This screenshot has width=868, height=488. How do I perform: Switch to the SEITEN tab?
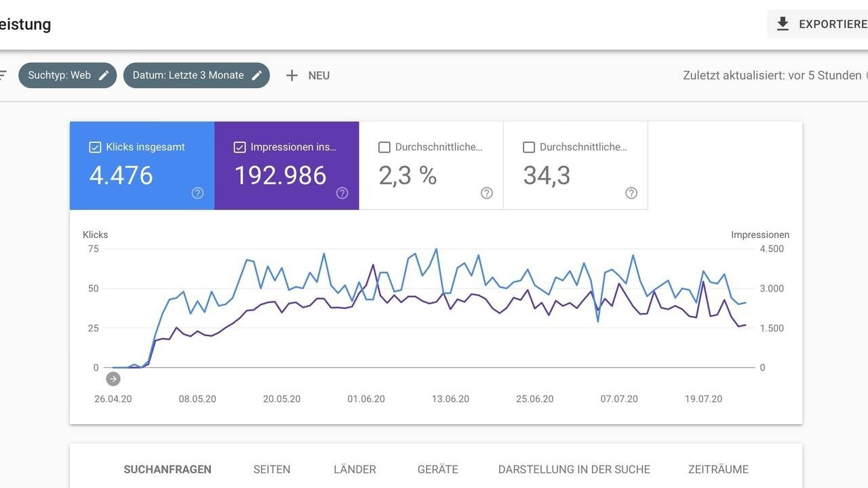tap(272, 469)
